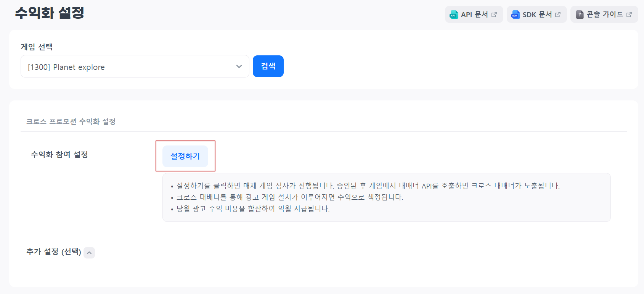Click the 추가 설정 (선택) label
Screen dimensions: 644x294
54,252
